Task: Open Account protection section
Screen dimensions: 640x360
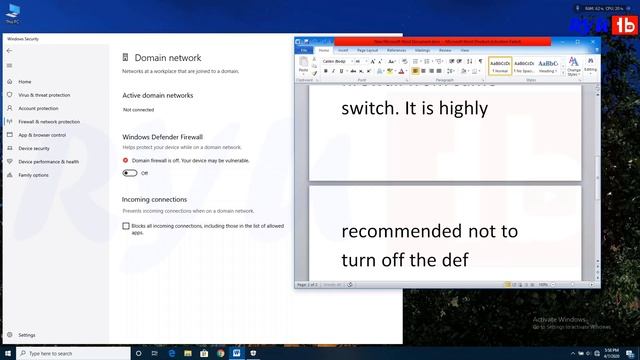Action: click(x=38, y=109)
